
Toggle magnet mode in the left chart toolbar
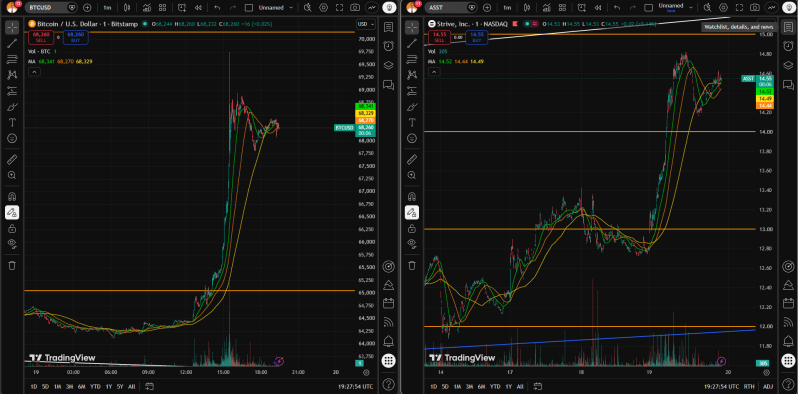(x=12, y=196)
